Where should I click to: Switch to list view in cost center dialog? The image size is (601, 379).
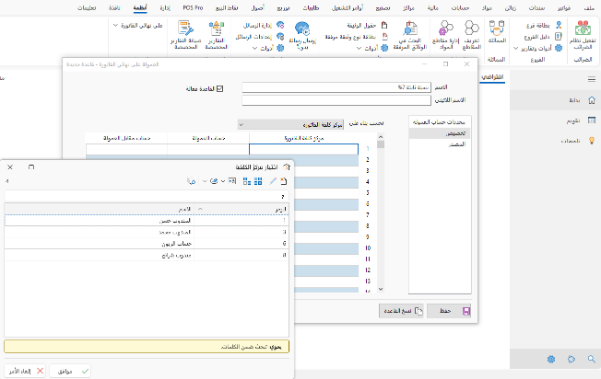[247, 181]
